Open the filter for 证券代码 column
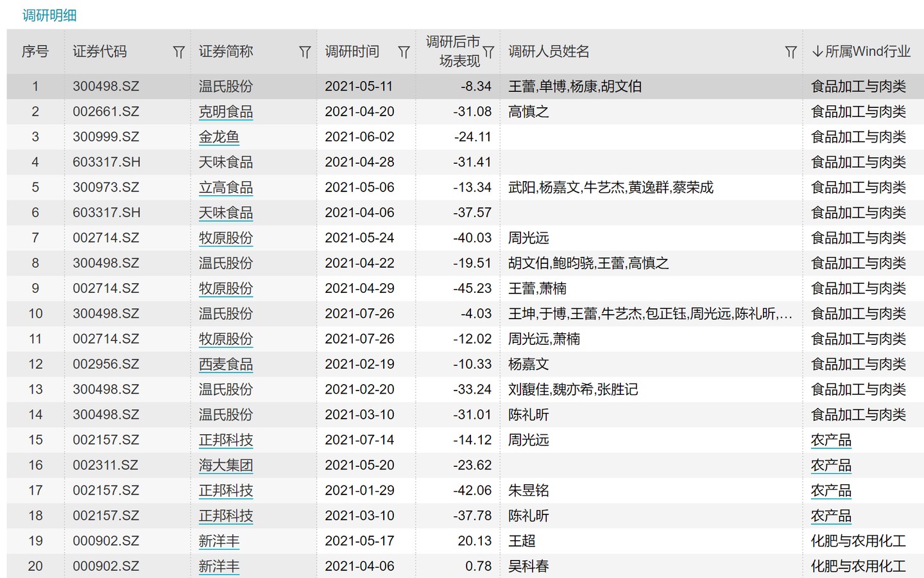Viewport: 924px width, 578px height. click(178, 52)
